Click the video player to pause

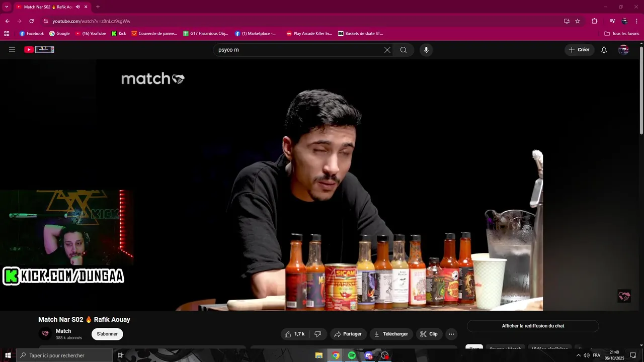click(x=322, y=185)
